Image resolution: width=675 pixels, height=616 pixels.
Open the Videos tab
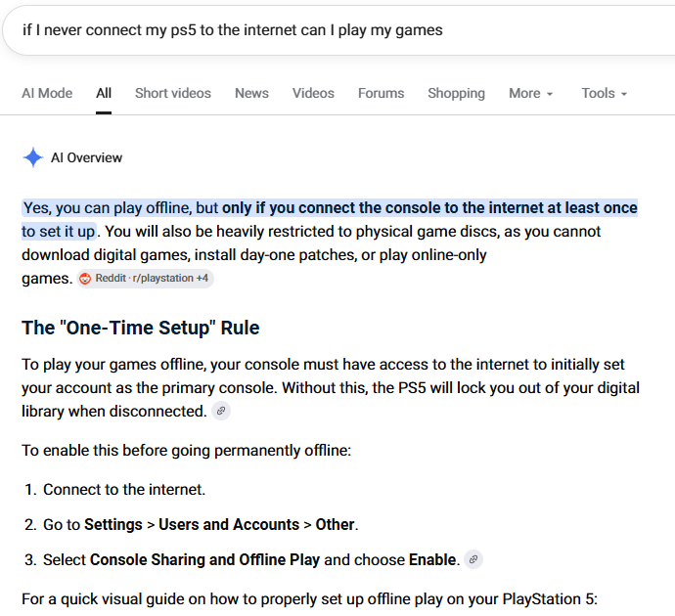click(x=313, y=93)
